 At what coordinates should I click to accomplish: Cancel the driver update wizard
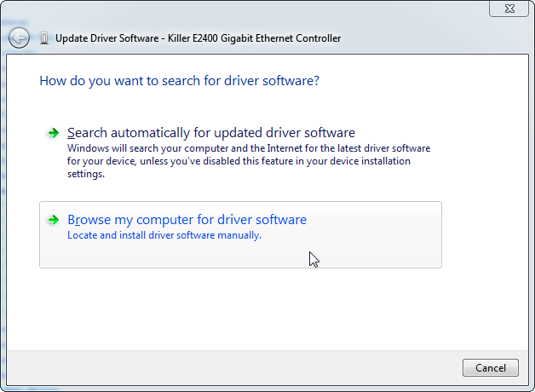click(x=491, y=368)
